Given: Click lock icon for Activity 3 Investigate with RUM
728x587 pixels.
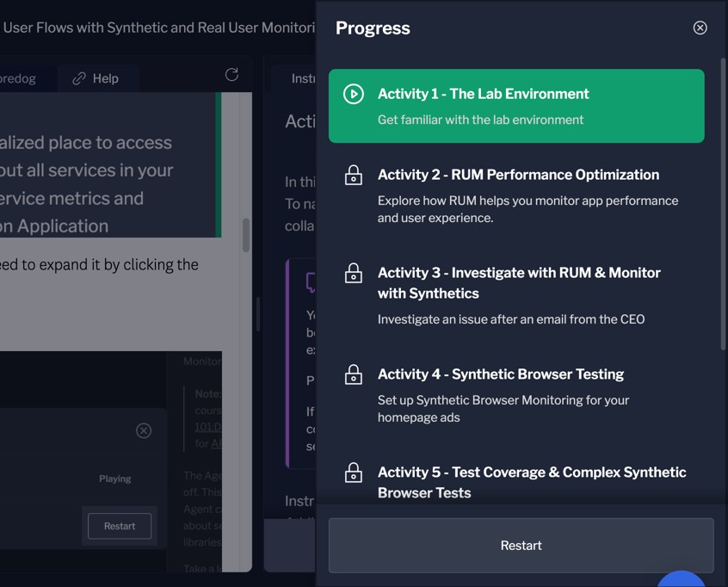Looking at the screenshot, I should pos(354,273).
